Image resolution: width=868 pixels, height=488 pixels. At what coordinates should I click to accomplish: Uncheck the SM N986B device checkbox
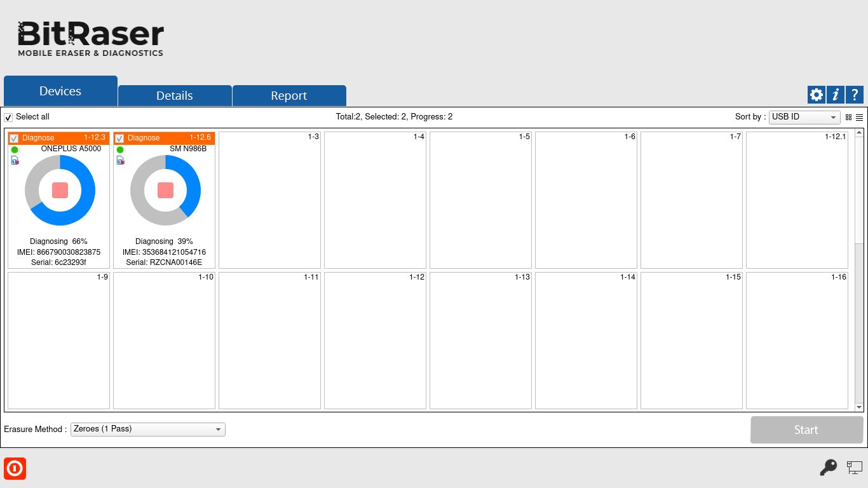pyautogui.click(x=119, y=139)
